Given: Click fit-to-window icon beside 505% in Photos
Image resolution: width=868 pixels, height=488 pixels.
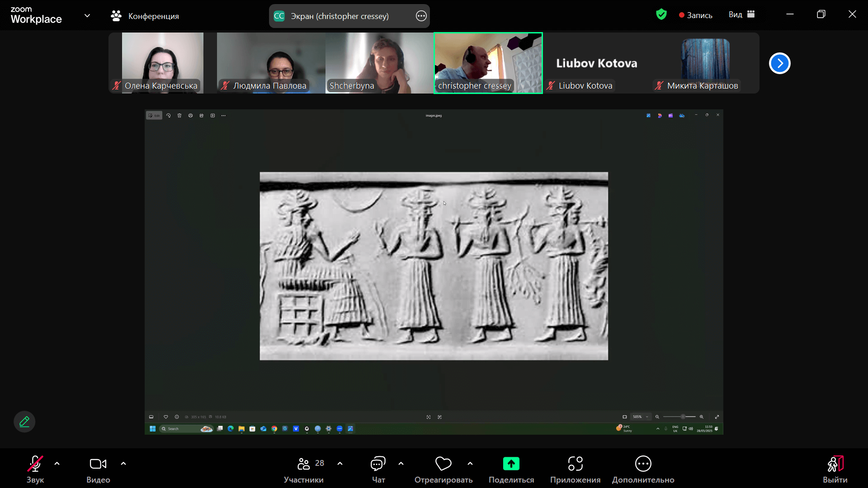Looking at the screenshot, I should pyautogui.click(x=625, y=417).
